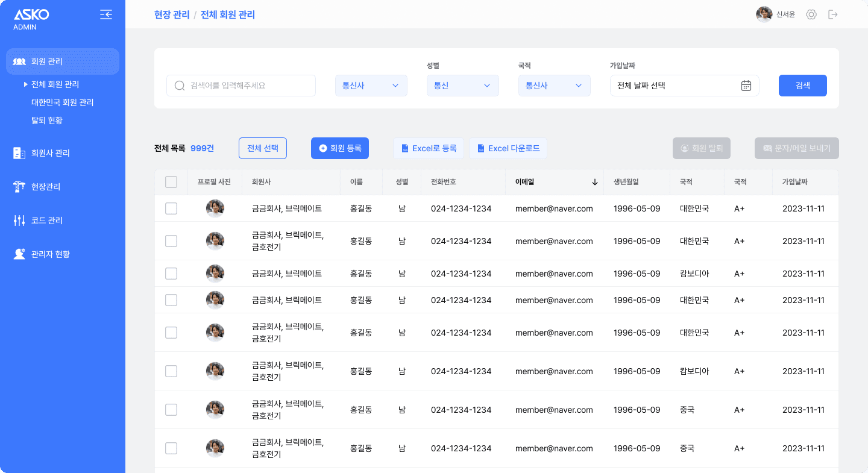This screenshot has height=473, width=868.
Task: Click the 회원사 관리 building icon
Action: coord(19,153)
